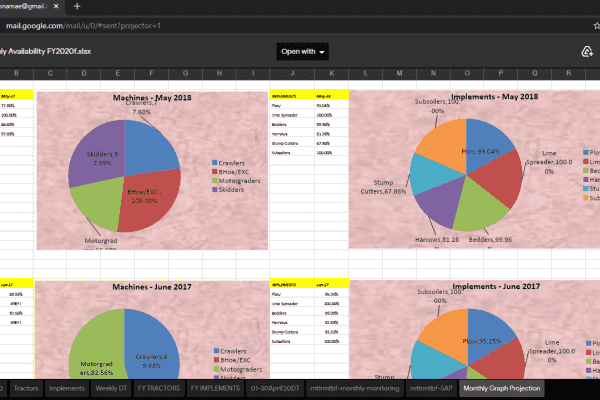Select the green Bedders slice, Implements May 2018
The image size is (600, 400).
pyautogui.click(x=478, y=205)
